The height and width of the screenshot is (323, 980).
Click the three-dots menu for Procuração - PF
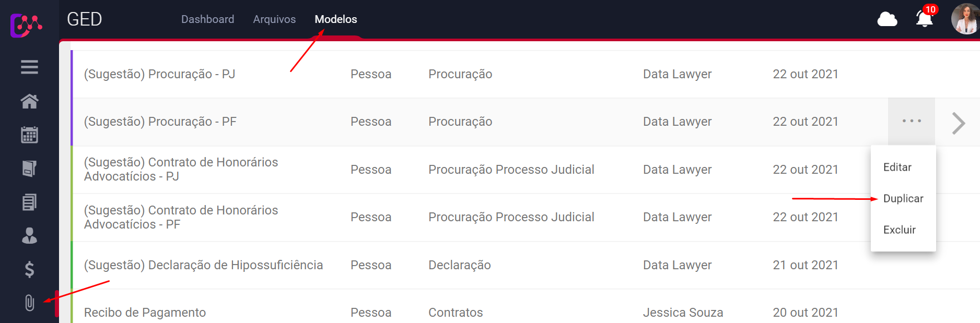click(912, 121)
